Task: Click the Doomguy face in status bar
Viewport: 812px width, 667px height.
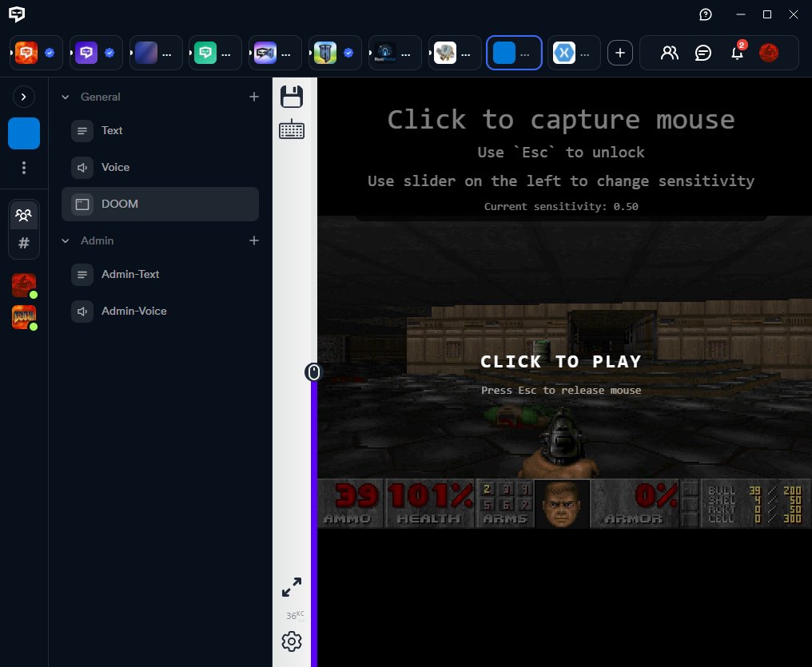Action: point(562,505)
